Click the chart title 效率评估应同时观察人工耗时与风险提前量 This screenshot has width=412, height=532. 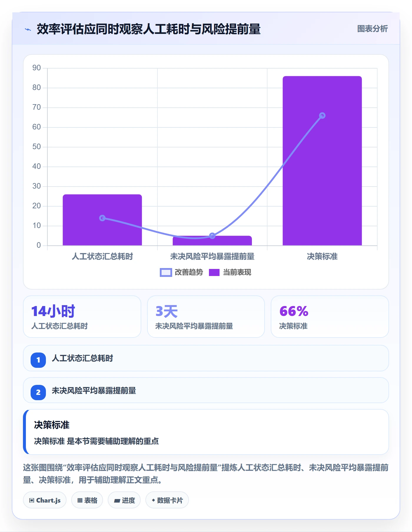(x=149, y=29)
